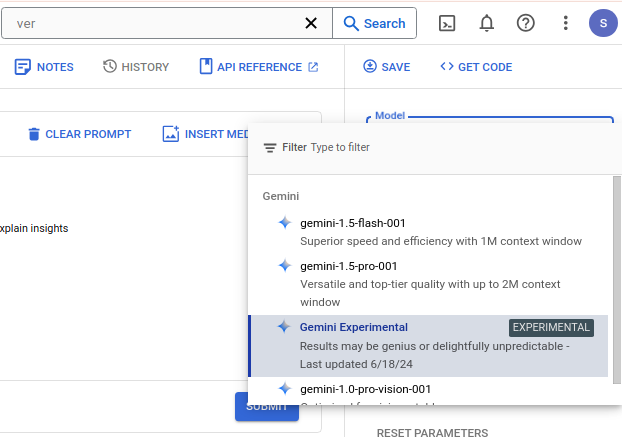Screen dimensions: 622x437
Task: Open the API Reference link
Action: coord(259,67)
